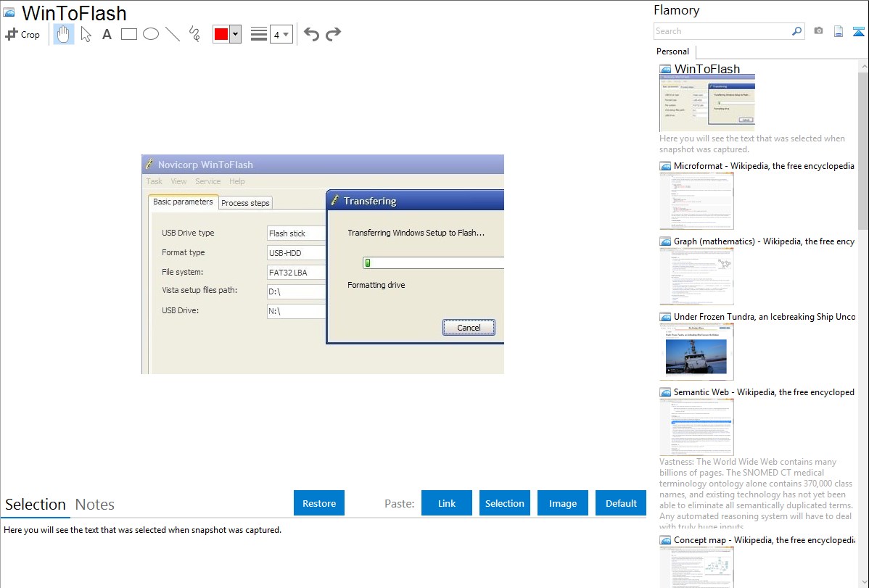Undo the last edit
This screenshot has width=869, height=588.
(311, 34)
